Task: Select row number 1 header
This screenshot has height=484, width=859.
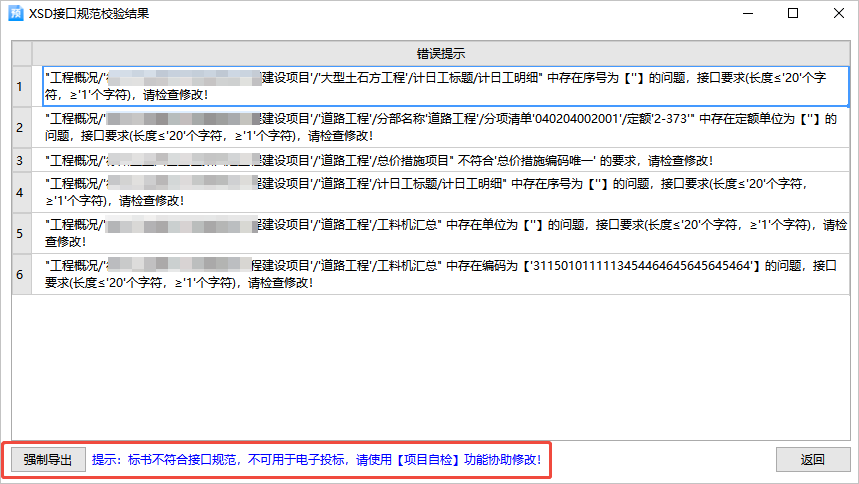Action: 21,86
